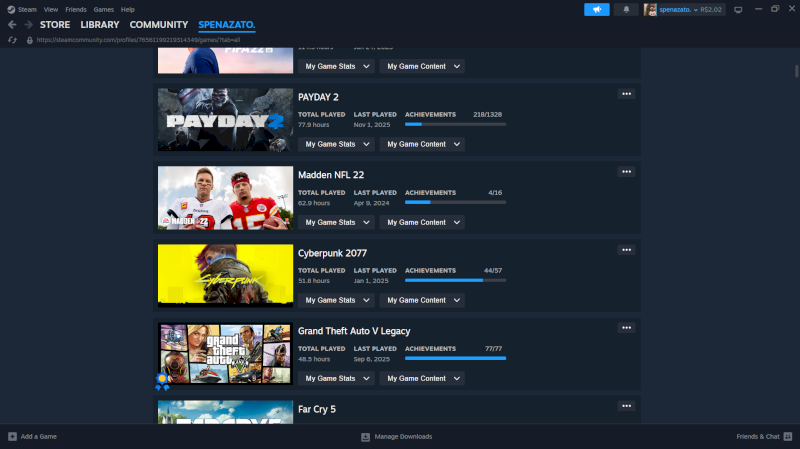Switch to the LIBRARY tab
The height and width of the screenshot is (449, 800).
click(99, 24)
